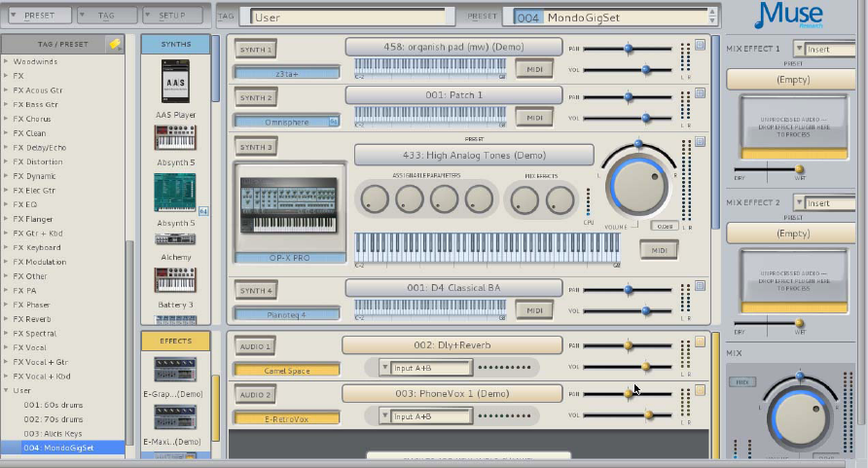The width and height of the screenshot is (868, 468).
Task: Click the second mix effects knob on Synth 3
Action: point(560,199)
